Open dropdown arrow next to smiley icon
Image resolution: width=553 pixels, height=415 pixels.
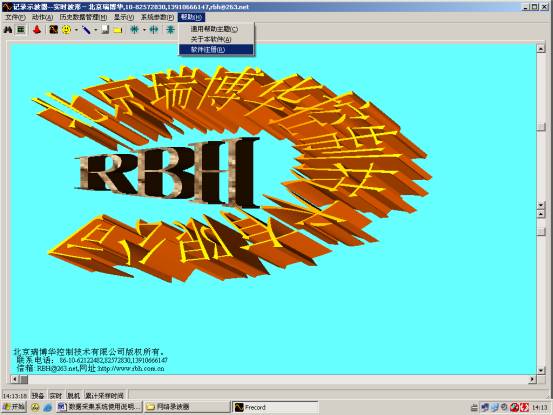tap(76, 30)
